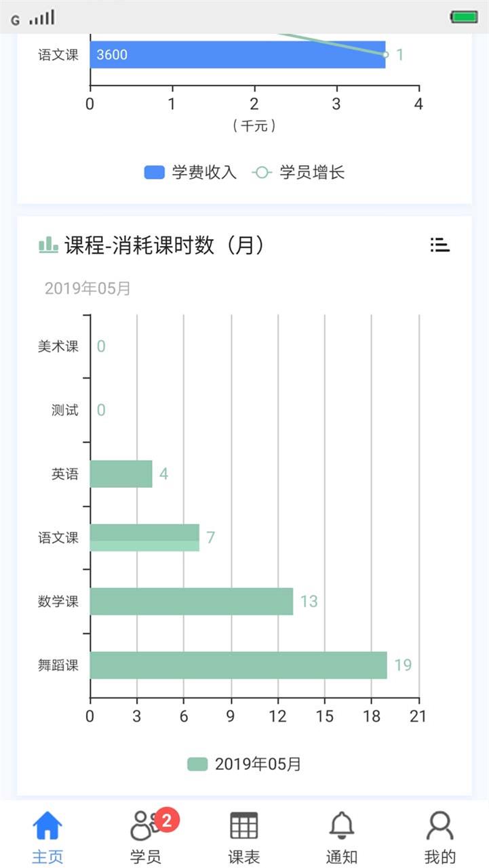The image size is (489, 868).
Task: Toggle the 学费收入 legend series
Action: (x=191, y=173)
